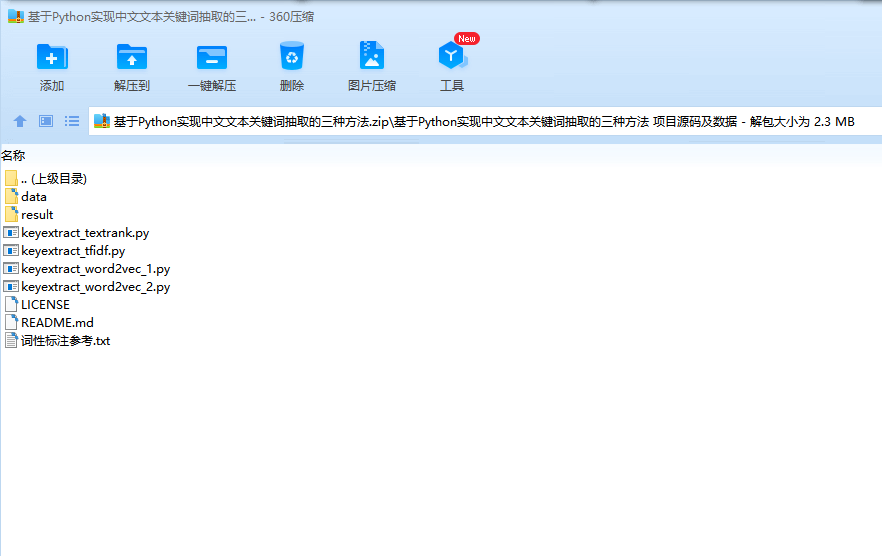Open the 工具 (Tools) icon
The width and height of the screenshot is (882, 556).
point(452,55)
